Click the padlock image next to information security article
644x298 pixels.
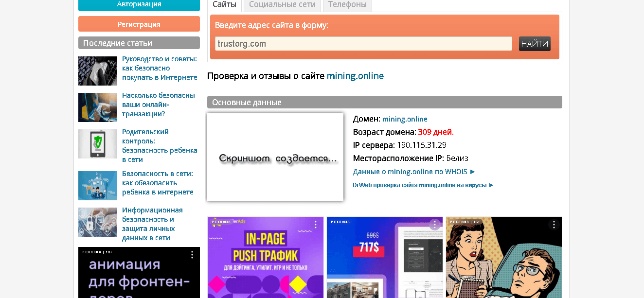[x=97, y=222]
